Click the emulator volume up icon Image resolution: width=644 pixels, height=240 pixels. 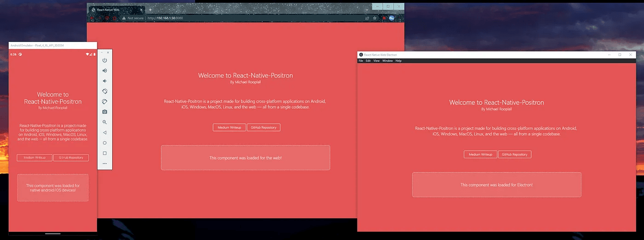105,70
